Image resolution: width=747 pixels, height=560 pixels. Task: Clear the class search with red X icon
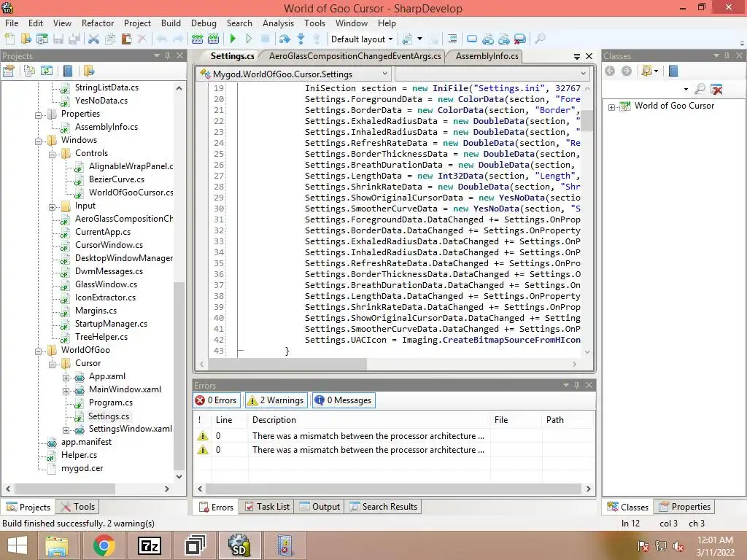coord(716,88)
